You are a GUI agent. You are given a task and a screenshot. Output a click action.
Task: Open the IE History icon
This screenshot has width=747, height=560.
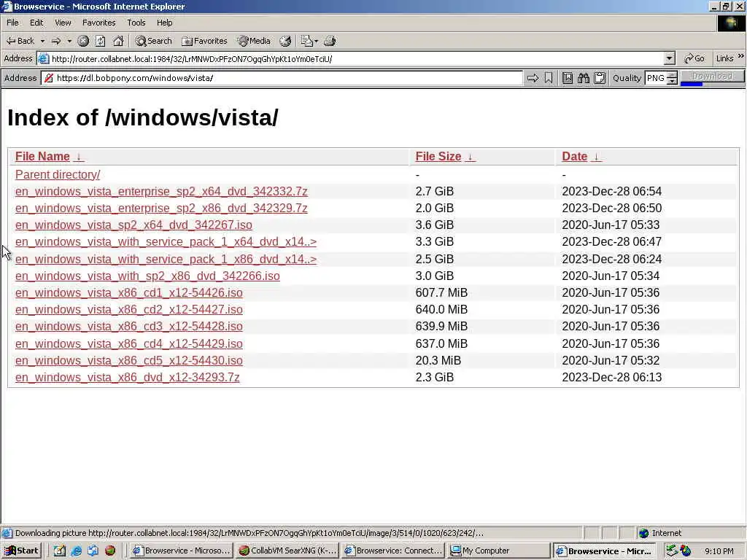285,41
